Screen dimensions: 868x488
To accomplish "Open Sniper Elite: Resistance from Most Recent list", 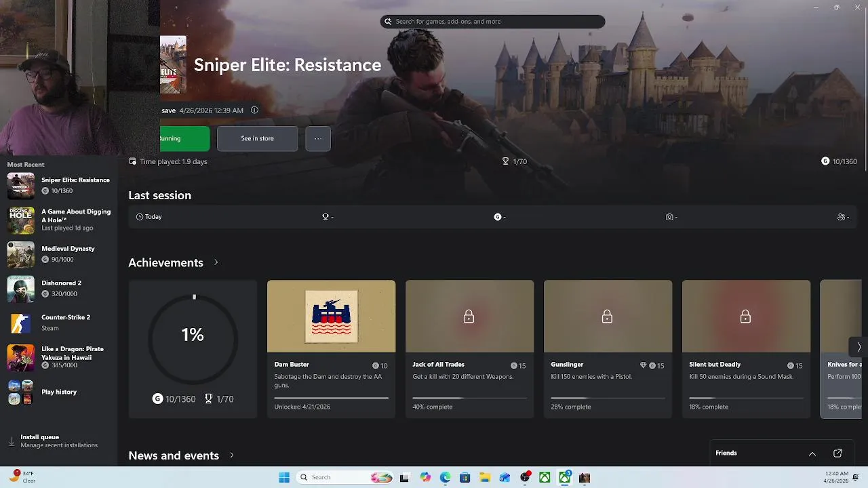I will pyautogui.click(x=59, y=185).
